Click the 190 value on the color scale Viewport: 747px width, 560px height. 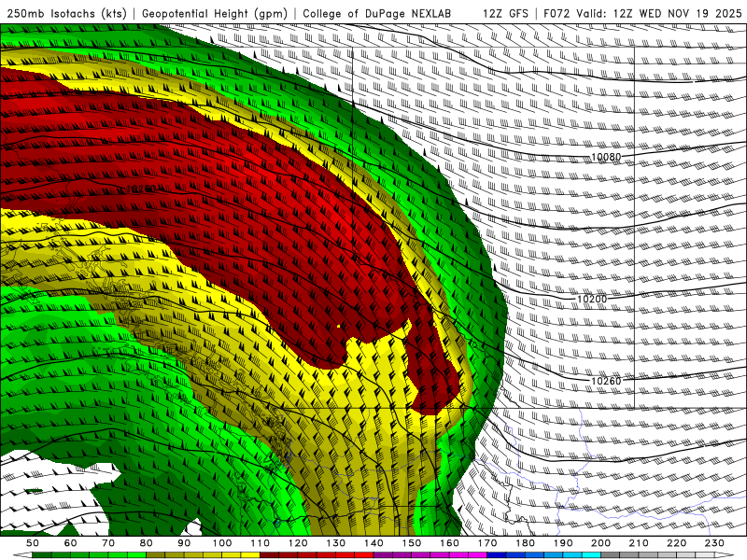pos(563,543)
